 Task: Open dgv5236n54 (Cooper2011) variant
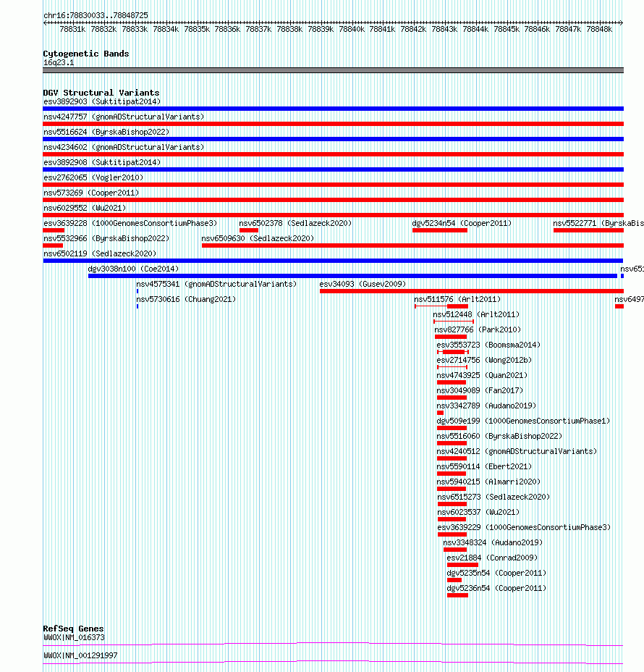(496, 589)
